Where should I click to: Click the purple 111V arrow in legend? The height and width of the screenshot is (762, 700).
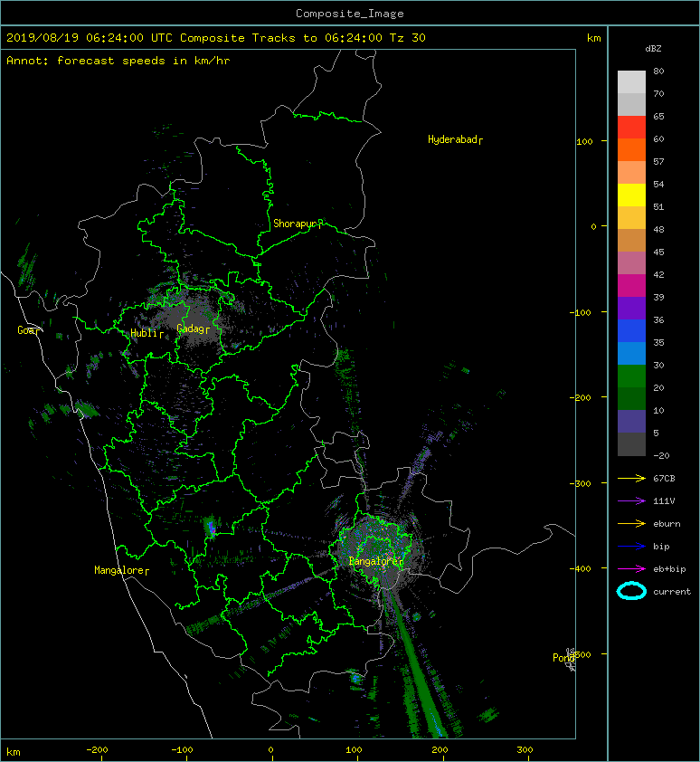(x=631, y=501)
